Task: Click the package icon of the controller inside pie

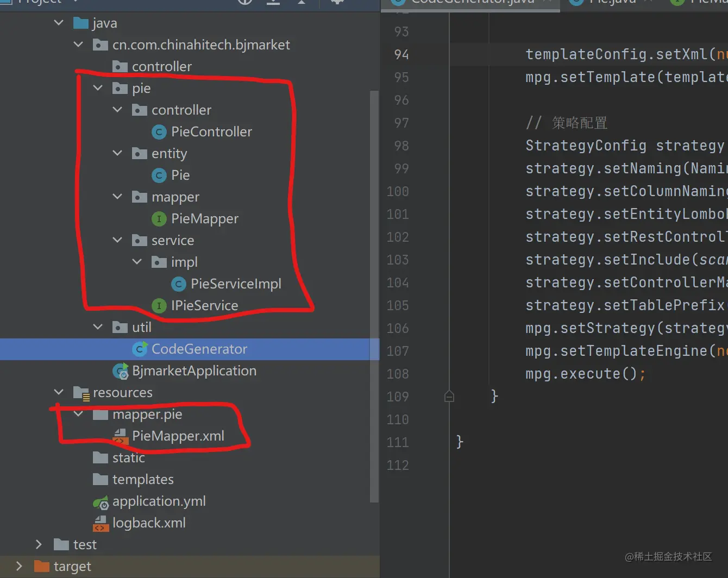Action: coord(140,110)
